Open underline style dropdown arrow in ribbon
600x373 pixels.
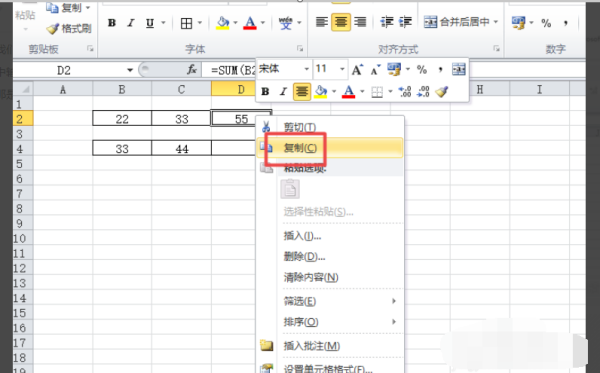pyautogui.click(x=163, y=23)
